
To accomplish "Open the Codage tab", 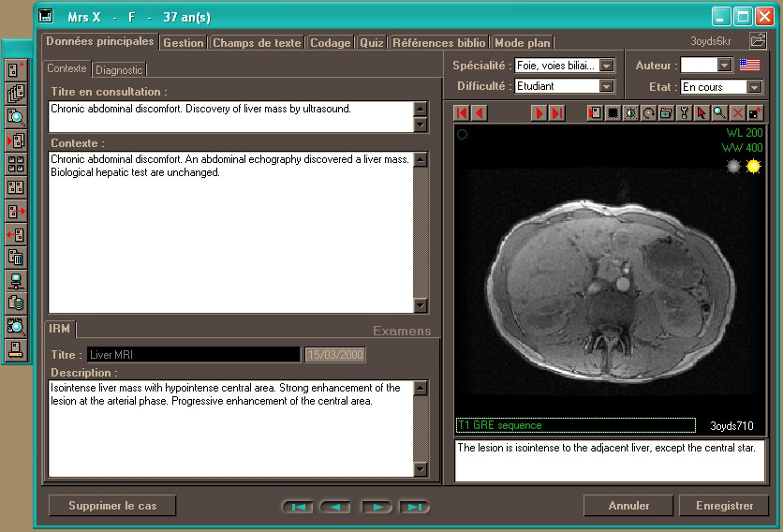I will click(330, 43).
